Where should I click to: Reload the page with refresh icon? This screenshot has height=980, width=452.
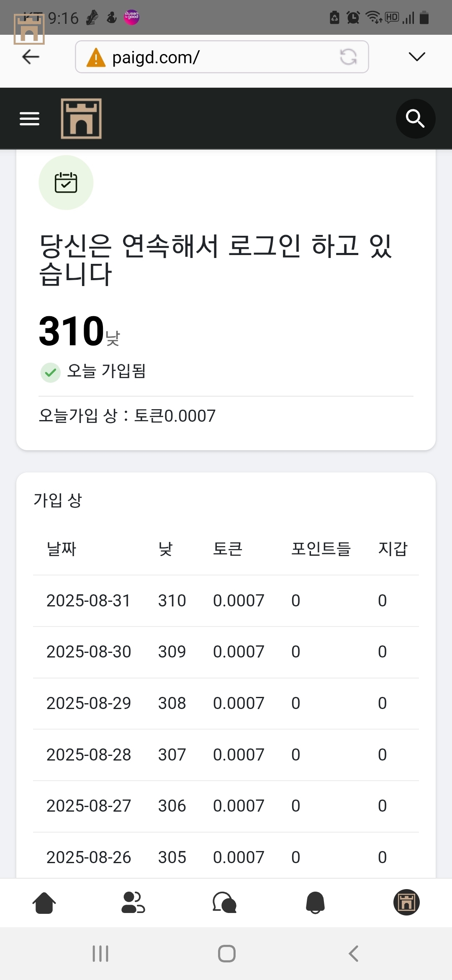[348, 57]
